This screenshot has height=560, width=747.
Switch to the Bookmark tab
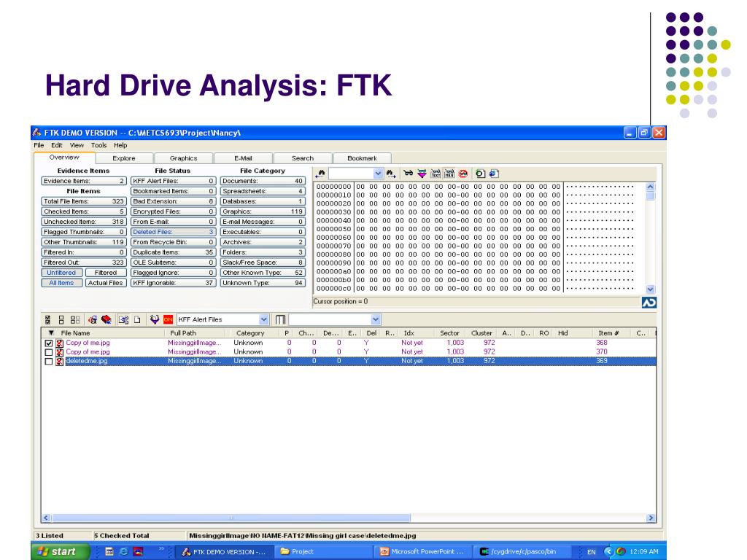(362, 158)
